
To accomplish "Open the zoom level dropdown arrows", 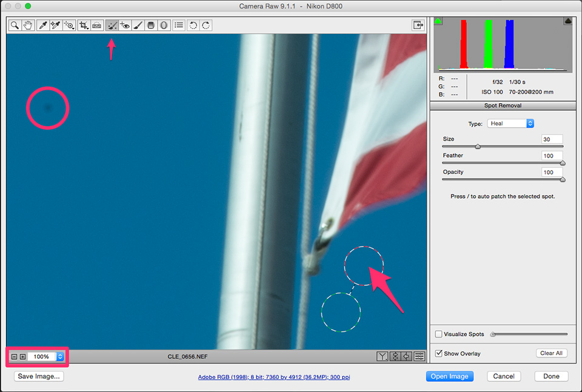I will [x=60, y=357].
